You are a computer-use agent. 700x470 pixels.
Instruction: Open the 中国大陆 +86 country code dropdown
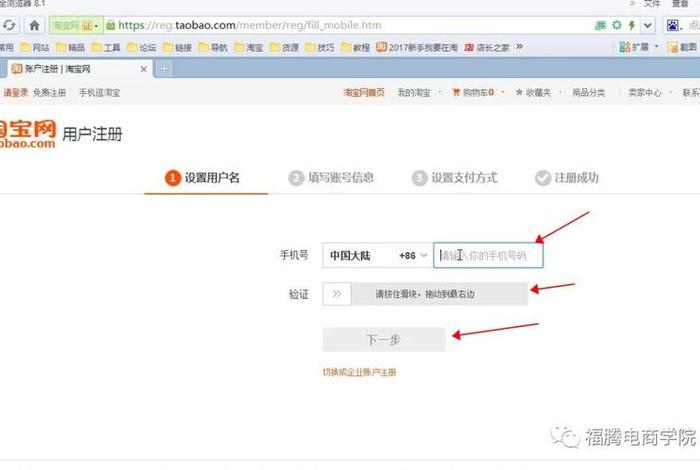[378, 256]
